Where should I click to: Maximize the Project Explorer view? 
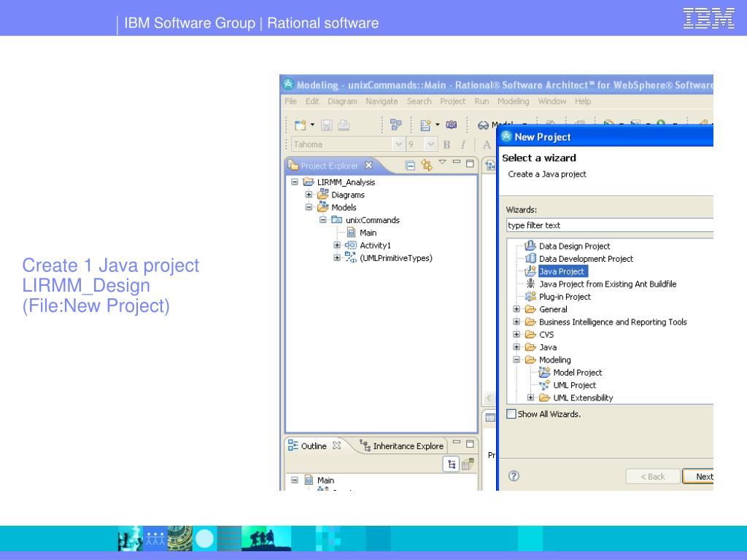(470, 163)
